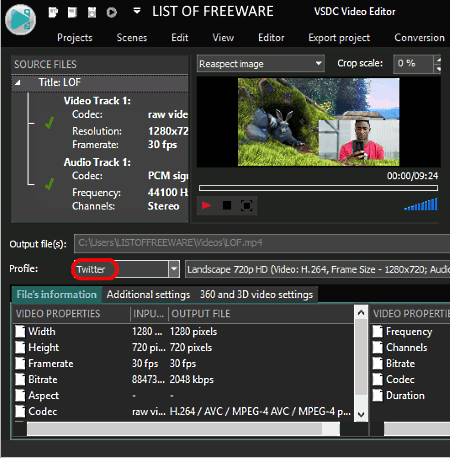Click the save project icon in quick access toolbar
This screenshot has height=458, width=450.
(92, 13)
